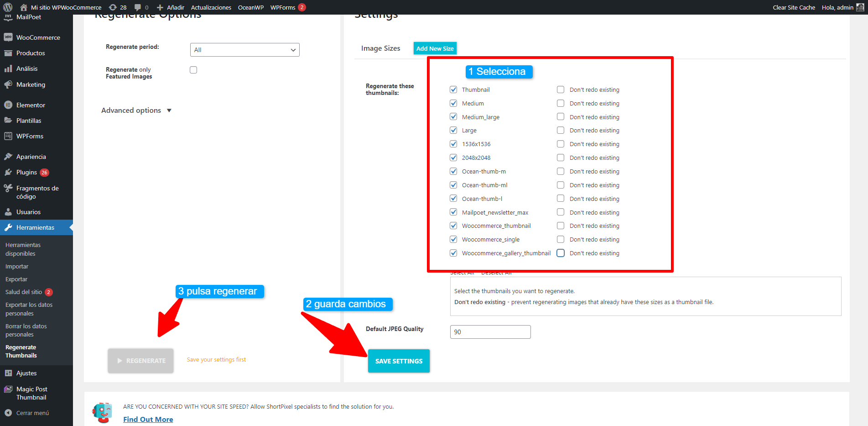Screen dimensions: 868x426
Task: Uncheck the Medium size checkbox
Action: (453, 103)
